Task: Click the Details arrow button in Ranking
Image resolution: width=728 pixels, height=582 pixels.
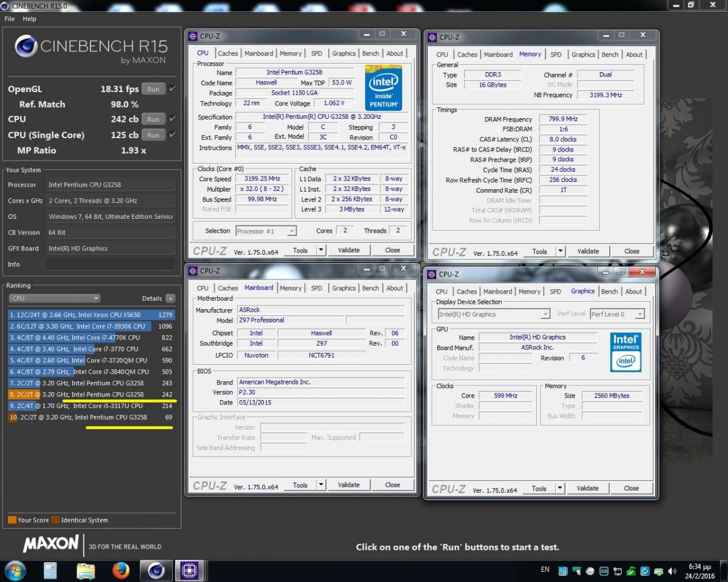Action: (170, 298)
